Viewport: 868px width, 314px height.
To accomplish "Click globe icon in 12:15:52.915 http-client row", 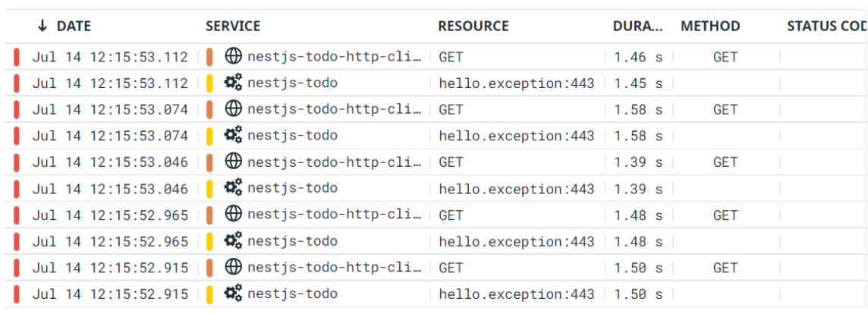I will click(234, 267).
